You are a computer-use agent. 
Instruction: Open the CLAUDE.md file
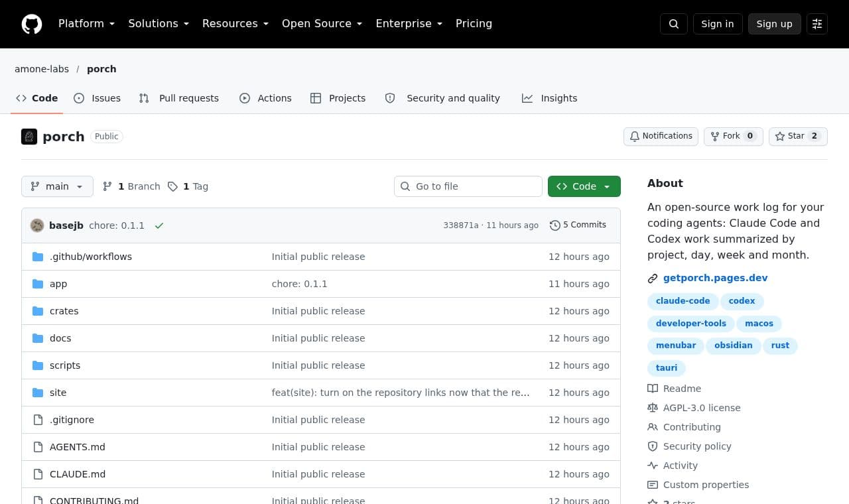(78, 474)
